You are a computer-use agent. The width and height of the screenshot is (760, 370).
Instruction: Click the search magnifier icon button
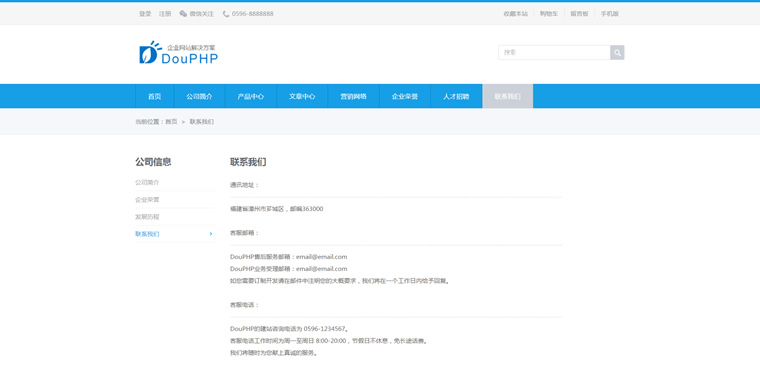[617, 52]
